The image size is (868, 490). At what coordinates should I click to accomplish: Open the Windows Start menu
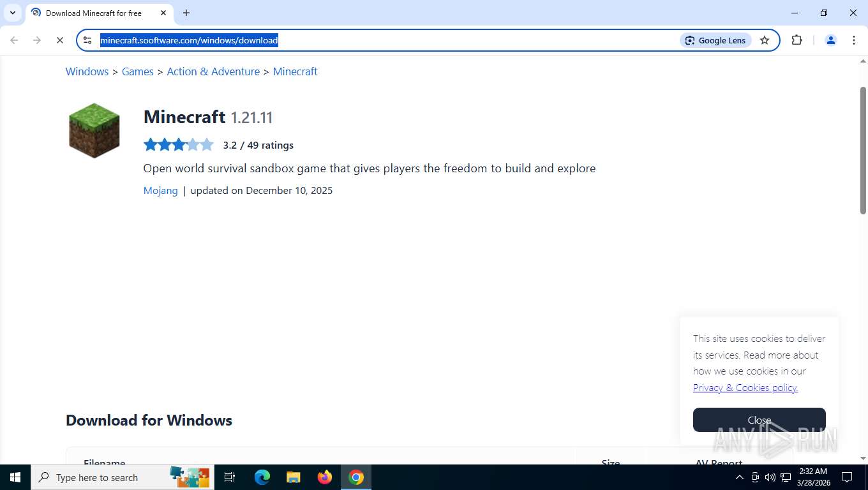[x=15, y=477]
